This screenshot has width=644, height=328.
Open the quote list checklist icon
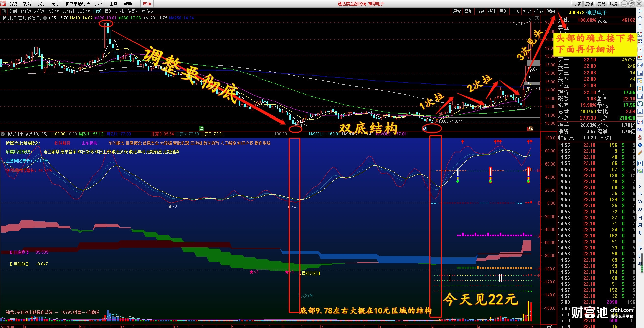point(640,34)
